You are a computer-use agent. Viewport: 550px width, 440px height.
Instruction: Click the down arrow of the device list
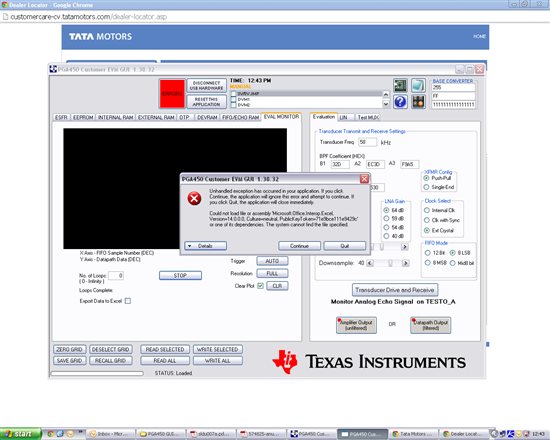pos(386,104)
